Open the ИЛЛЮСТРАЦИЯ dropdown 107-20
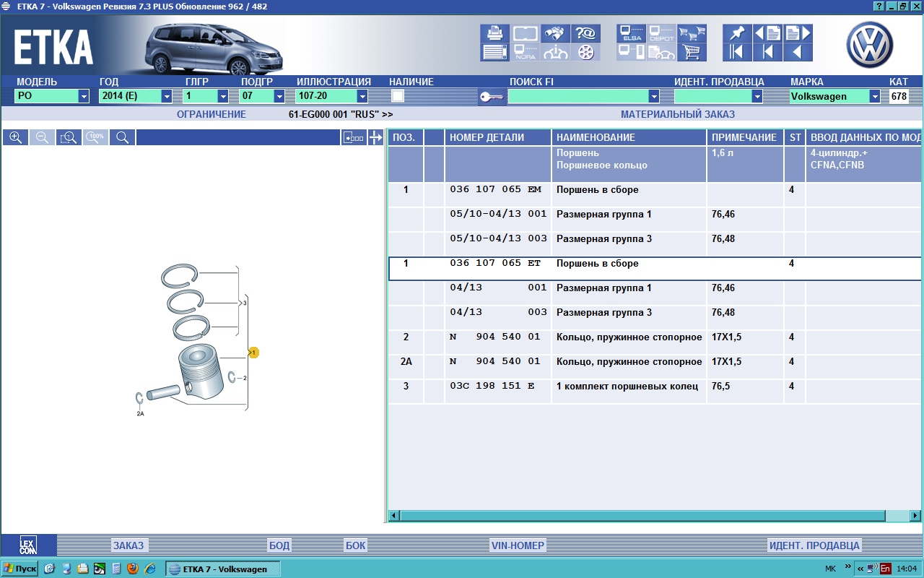The width and height of the screenshot is (924, 578). (x=362, y=96)
